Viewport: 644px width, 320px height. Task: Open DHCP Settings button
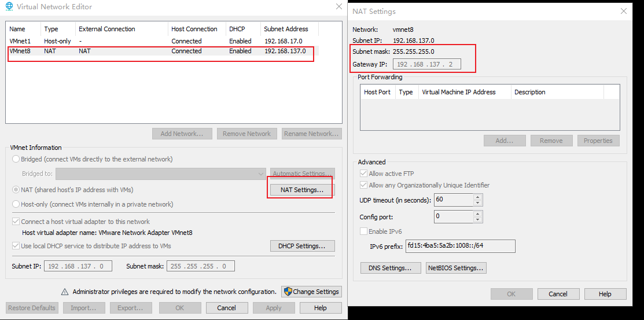[x=302, y=246]
